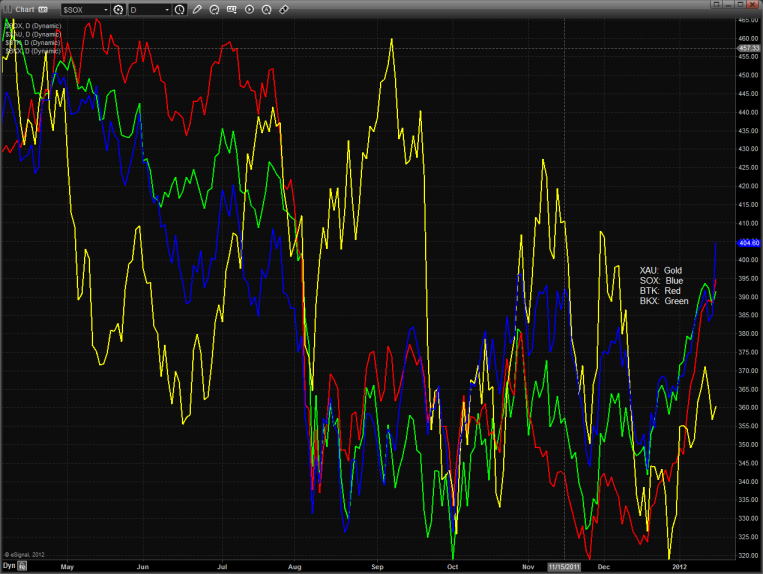The height and width of the screenshot is (574, 763).
Task: Minimize the chart window
Action: [728, 4]
